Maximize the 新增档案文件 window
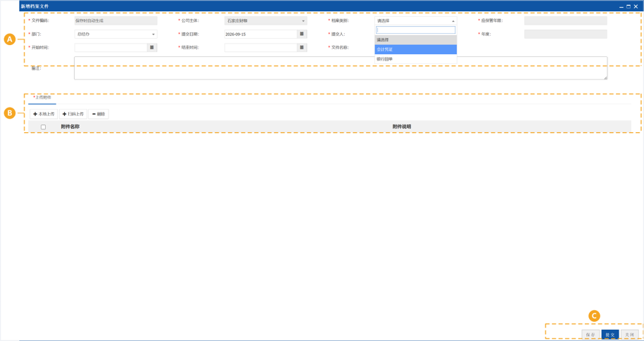Image resolution: width=644 pixels, height=341 pixels. click(629, 6)
